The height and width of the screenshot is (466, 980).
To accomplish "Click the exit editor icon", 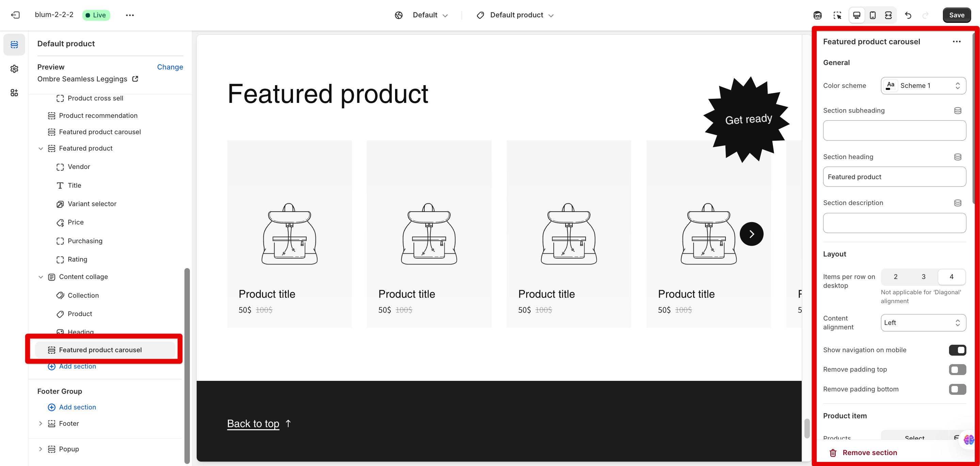I will coord(15,15).
